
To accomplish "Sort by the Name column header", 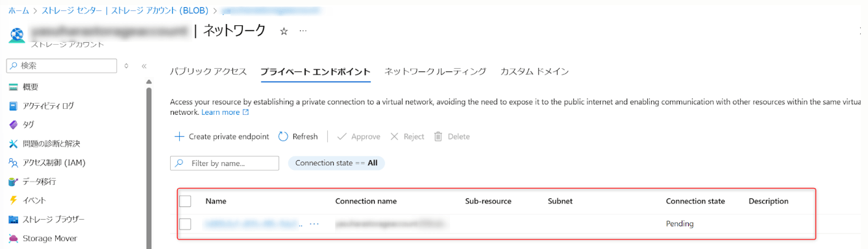I will (216, 201).
